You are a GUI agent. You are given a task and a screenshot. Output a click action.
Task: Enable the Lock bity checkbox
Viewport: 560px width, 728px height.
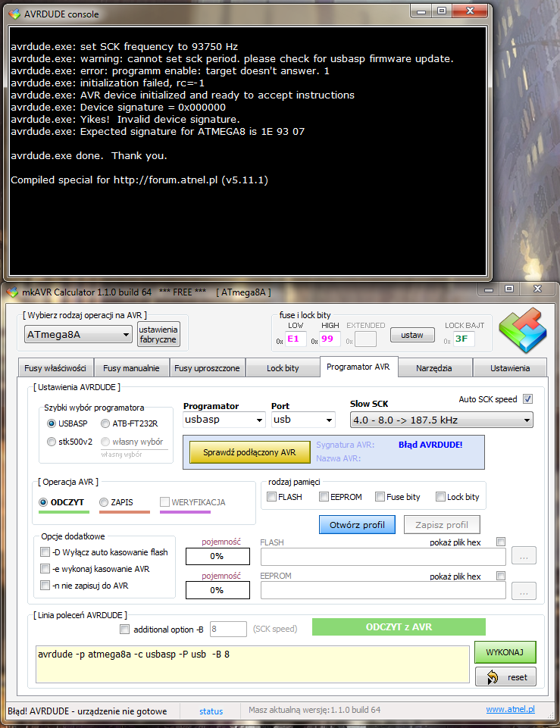tap(441, 497)
